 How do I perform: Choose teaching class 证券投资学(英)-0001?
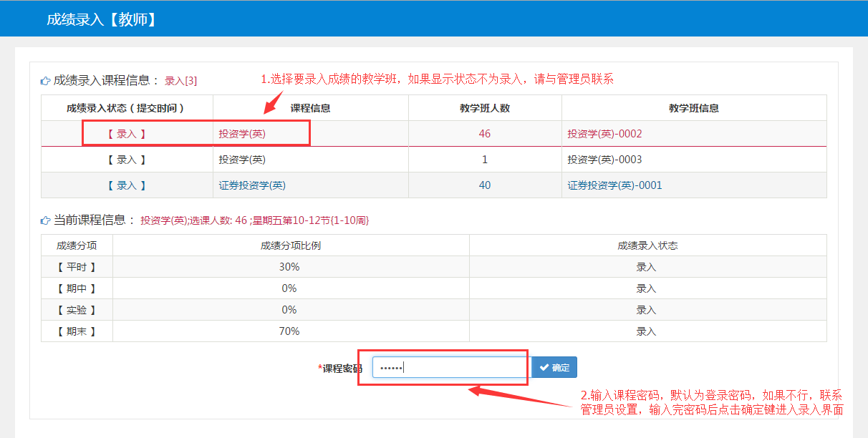615,185
